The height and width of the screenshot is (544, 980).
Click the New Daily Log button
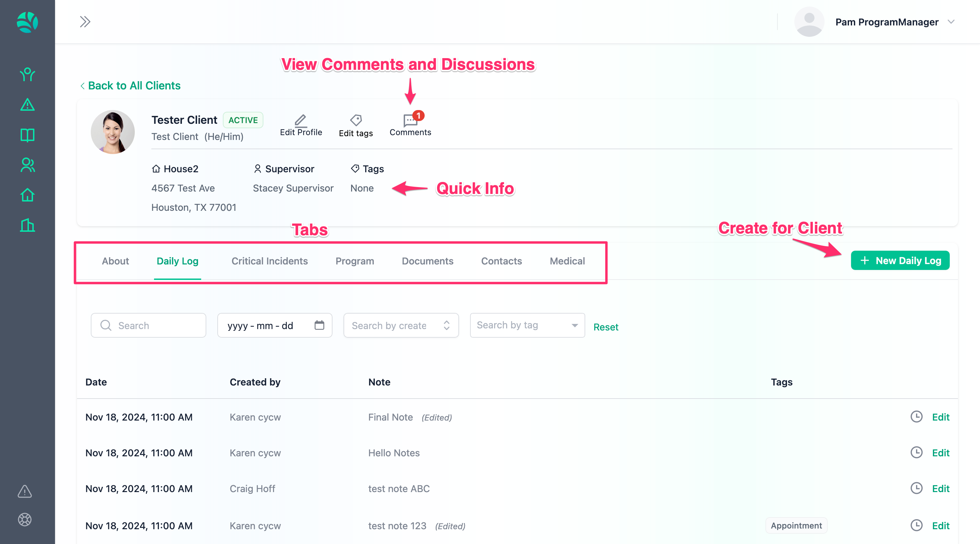tap(900, 261)
